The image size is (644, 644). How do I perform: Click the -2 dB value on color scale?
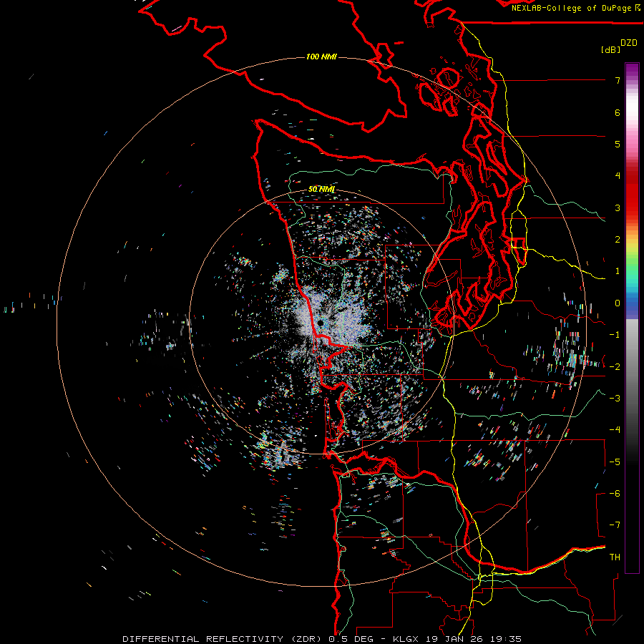(615, 367)
